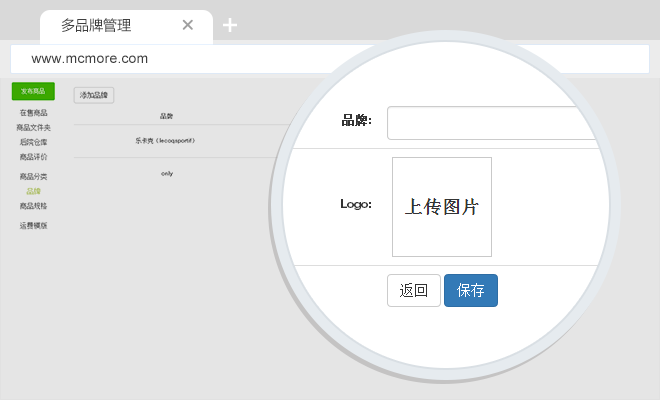Click the green 发布商品 button
The width and height of the screenshot is (660, 400).
pos(33,91)
